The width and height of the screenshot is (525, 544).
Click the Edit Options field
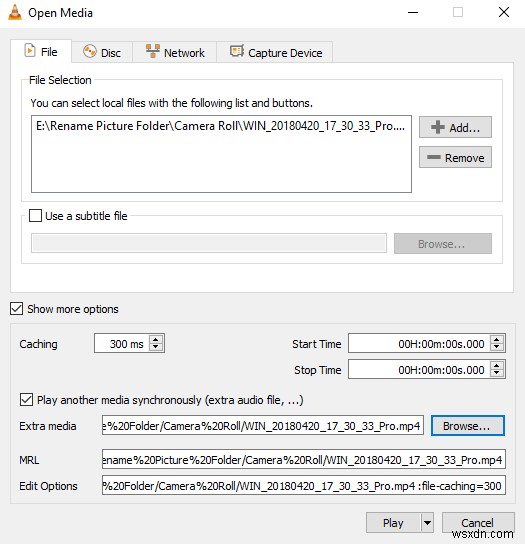304,485
